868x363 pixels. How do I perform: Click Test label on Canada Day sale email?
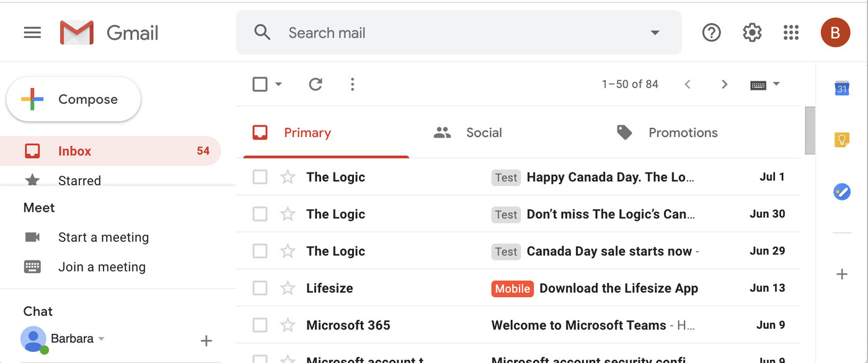[506, 251]
